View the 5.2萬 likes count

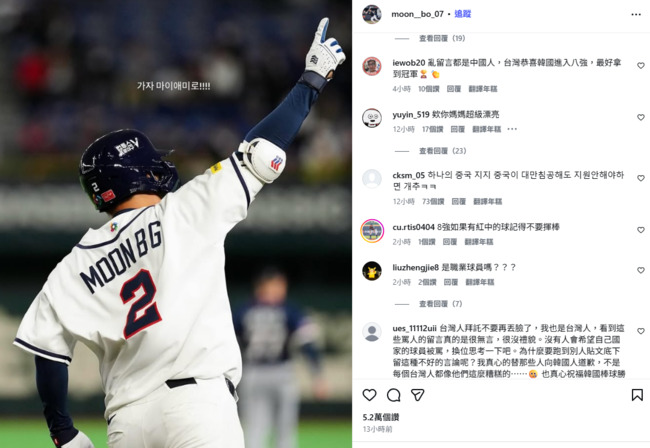[381, 417]
